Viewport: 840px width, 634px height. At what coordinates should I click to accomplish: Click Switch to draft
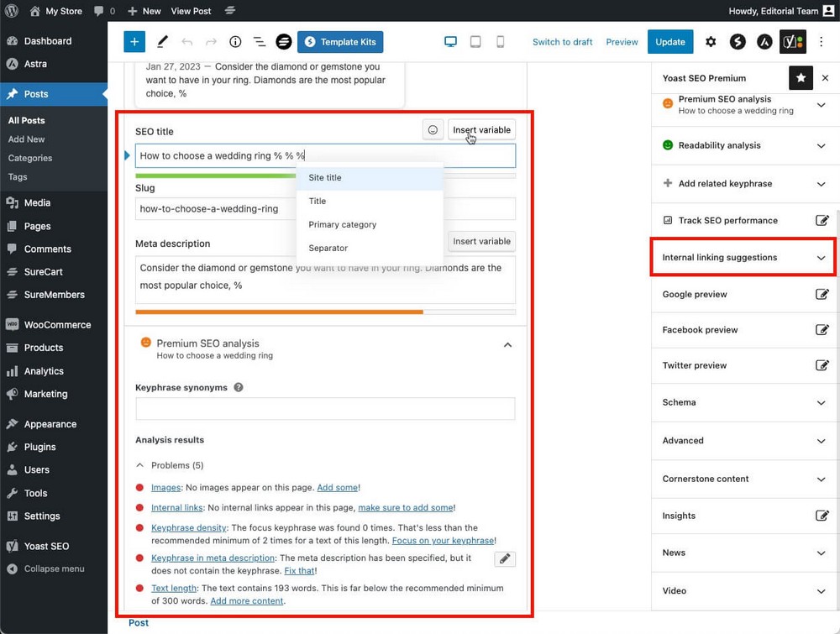point(563,42)
